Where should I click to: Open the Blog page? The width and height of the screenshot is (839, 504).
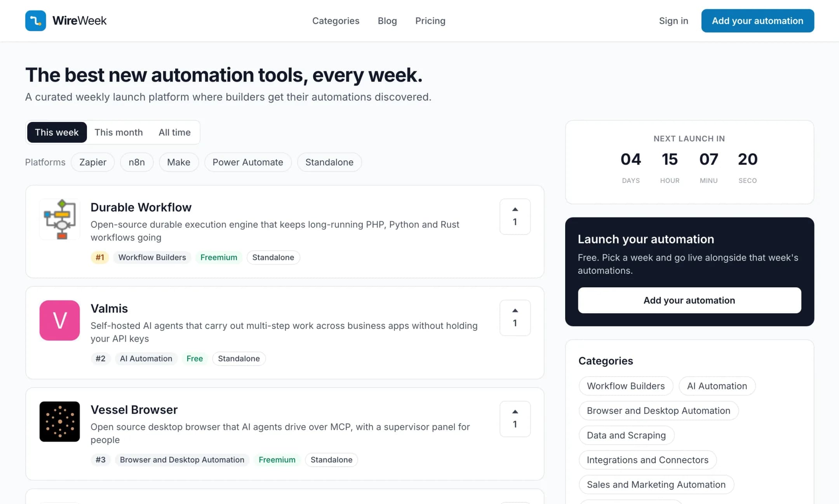387,21
